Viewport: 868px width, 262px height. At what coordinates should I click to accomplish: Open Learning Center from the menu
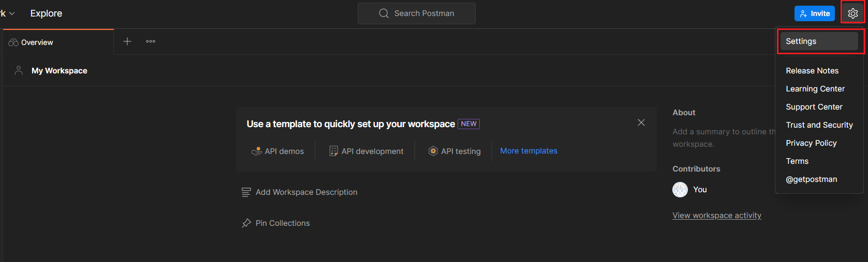click(x=815, y=89)
